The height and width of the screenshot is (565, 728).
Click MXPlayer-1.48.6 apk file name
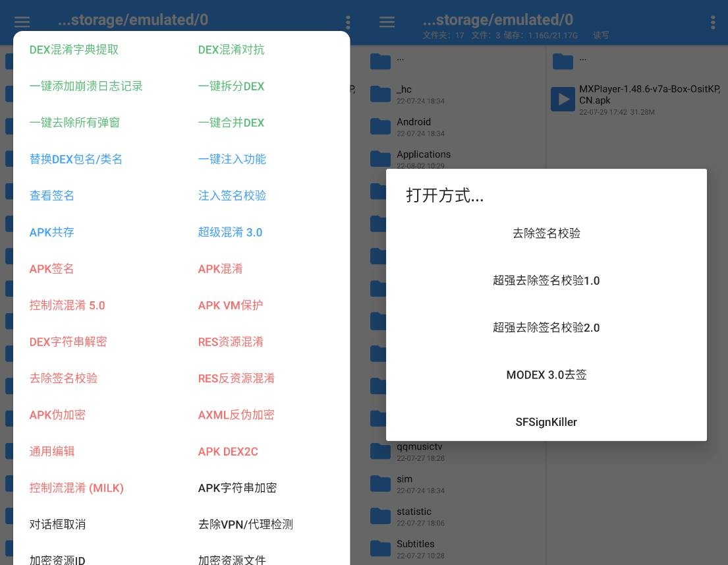[650, 95]
